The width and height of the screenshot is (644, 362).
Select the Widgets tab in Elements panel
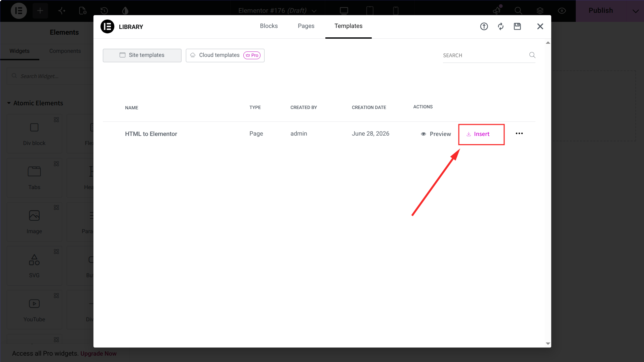click(x=19, y=51)
